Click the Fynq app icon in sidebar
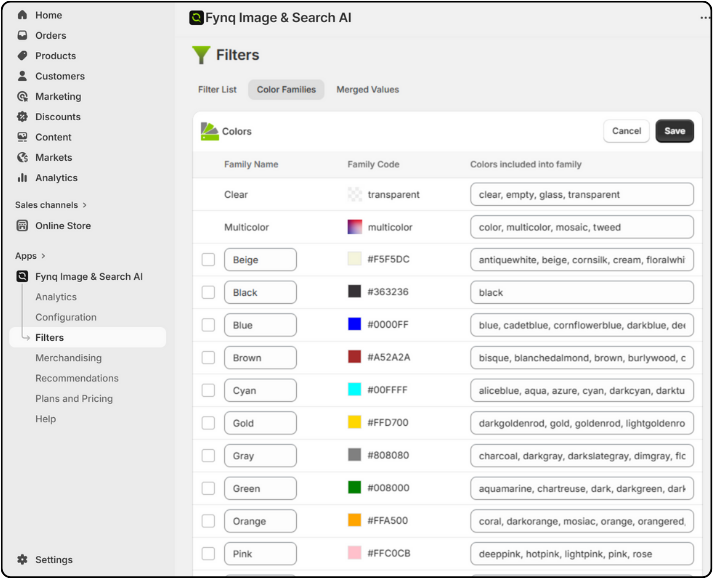The height and width of the screenshot is (578, 714). coord(22,276)
